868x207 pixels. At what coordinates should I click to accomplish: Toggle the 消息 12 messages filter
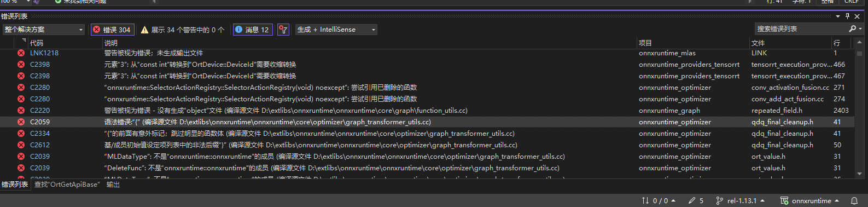[x=252, y=30]
